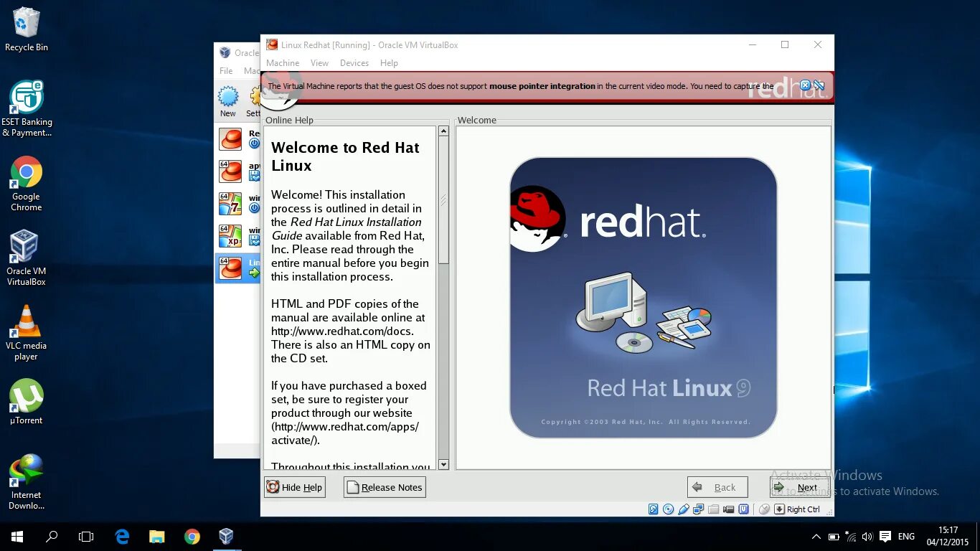The height and width of the screenshot is (551, 980).
Task: Select the running Linux VM in Manager list
Action: [x=238, y=268]
